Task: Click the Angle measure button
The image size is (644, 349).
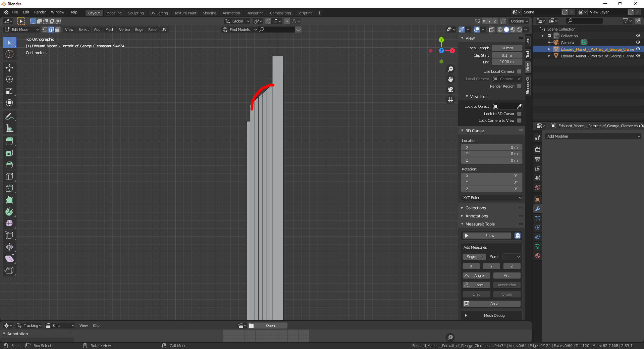Action: tap(476, 276)
